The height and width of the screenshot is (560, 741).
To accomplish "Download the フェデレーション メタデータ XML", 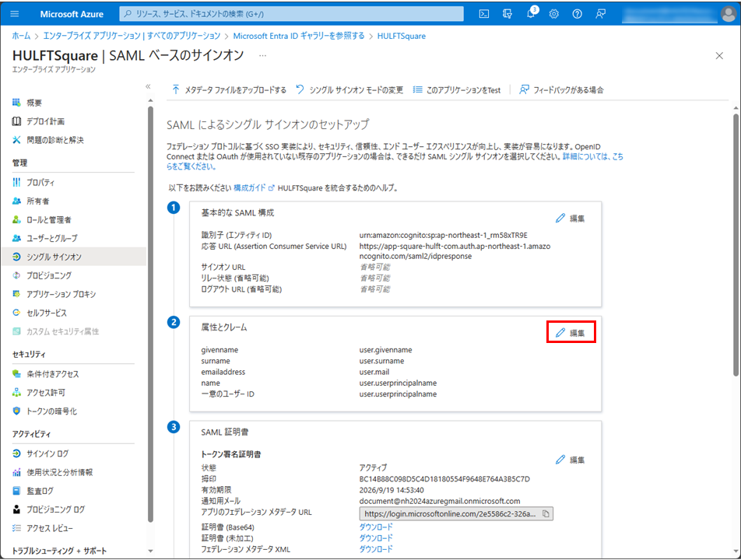I will 375,549.
